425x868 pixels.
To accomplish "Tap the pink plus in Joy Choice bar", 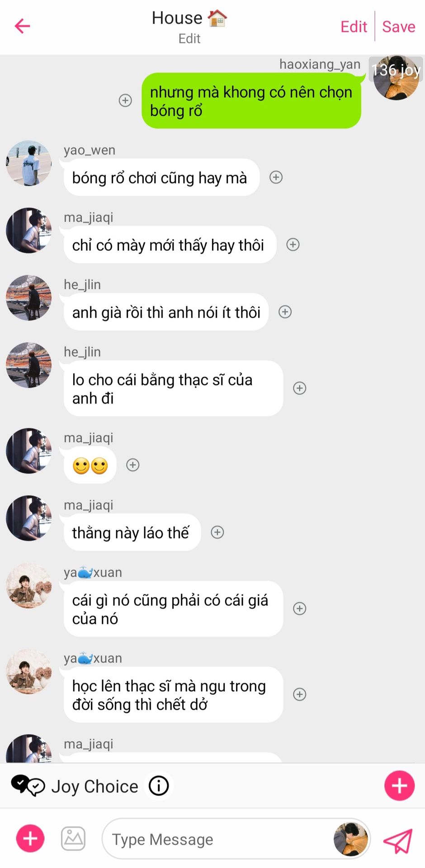I will pyautogui.click(x=399, y=786).
